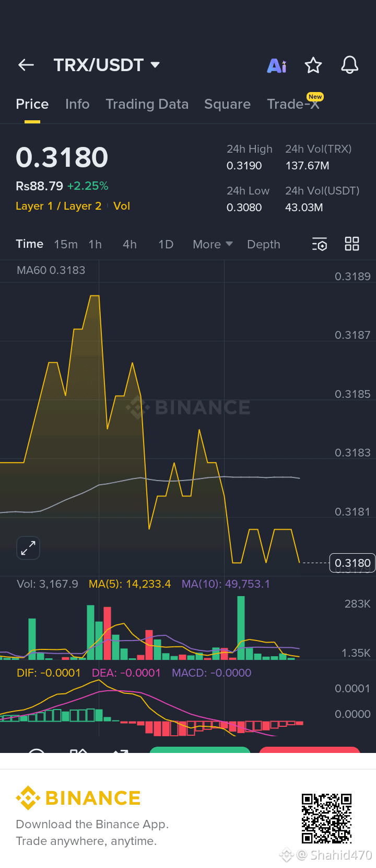The image size is (376, 868).
Task: Tap the price tag 0.3180 on chart axis
Action: click(x=352, y=563)
